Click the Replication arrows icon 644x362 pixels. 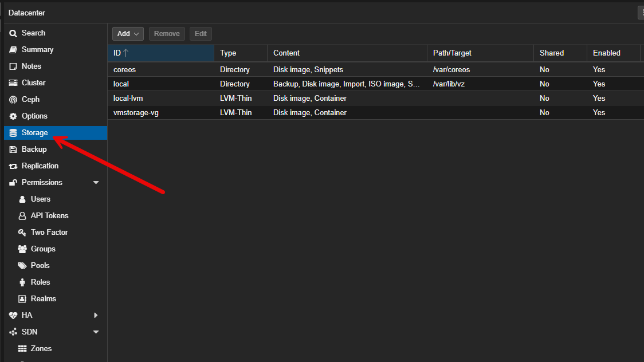[13, 166]
